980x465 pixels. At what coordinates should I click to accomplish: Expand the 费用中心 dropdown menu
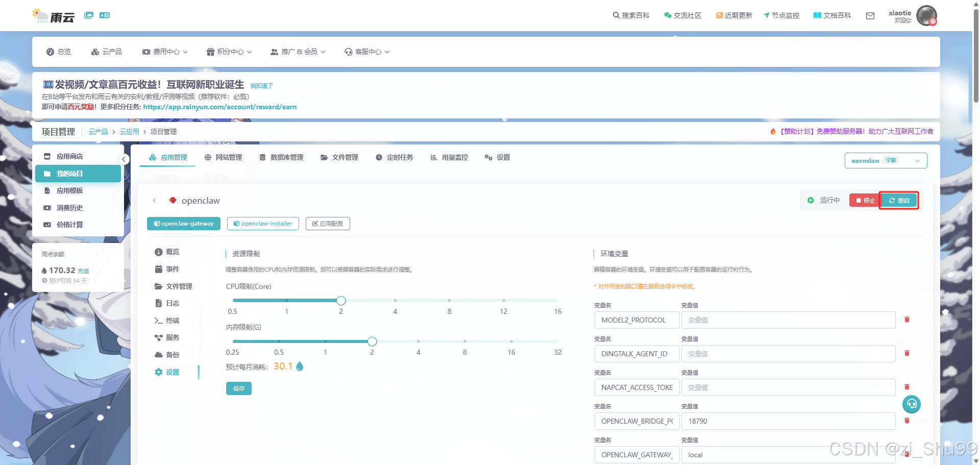click(x=165, y=52)
